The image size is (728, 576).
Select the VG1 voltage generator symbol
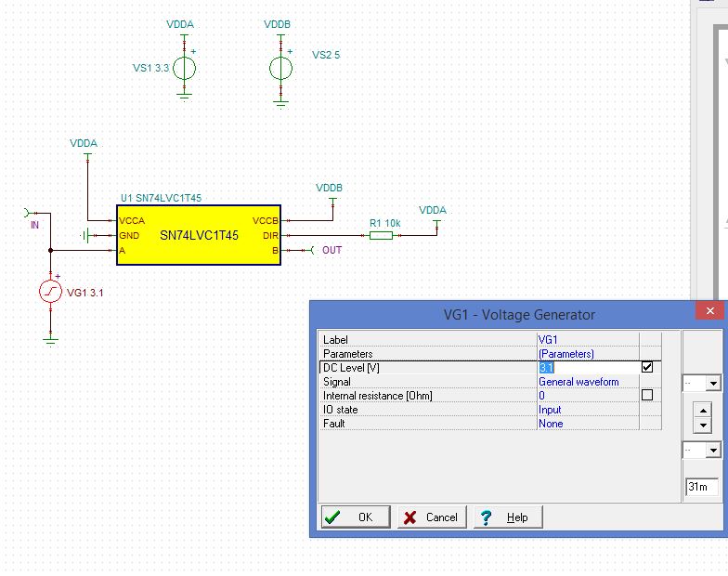point(50,292)
